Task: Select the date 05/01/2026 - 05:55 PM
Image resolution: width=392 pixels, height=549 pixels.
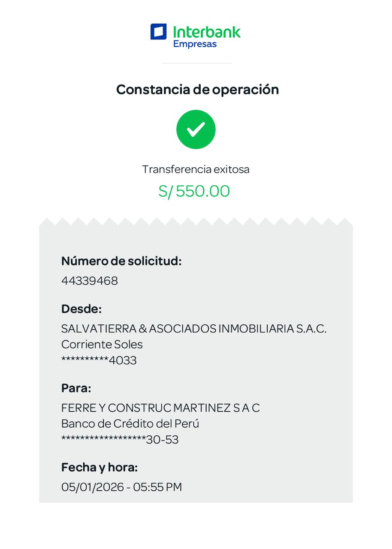Action: pyautogui.click(x=122, y=487)
